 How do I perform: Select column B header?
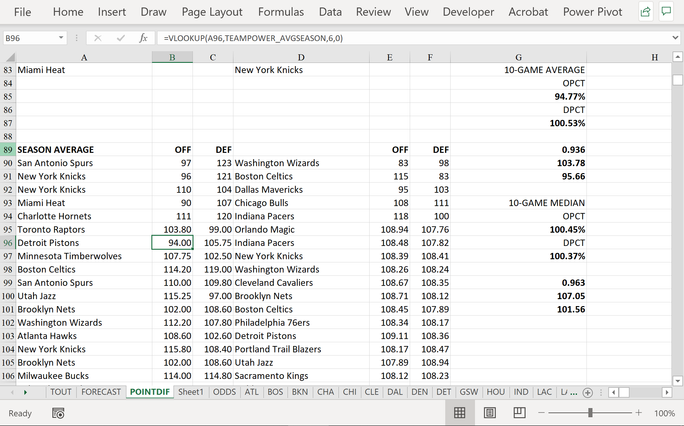click(x=172, y=57)
